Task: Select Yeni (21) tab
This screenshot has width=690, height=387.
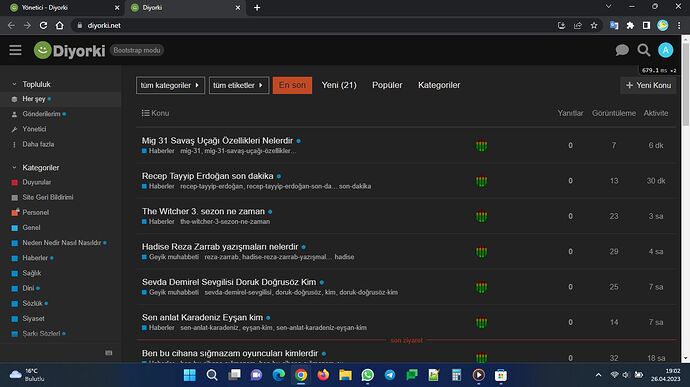Action: (339, 85)
